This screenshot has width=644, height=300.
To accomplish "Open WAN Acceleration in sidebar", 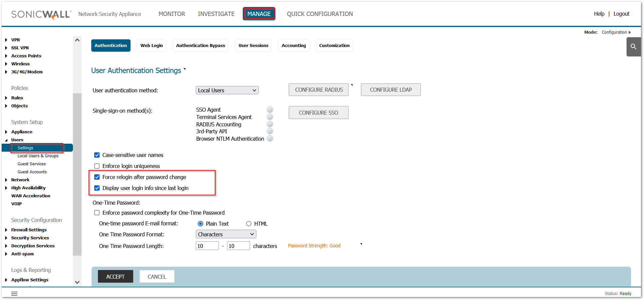I will tap(31, 196).
